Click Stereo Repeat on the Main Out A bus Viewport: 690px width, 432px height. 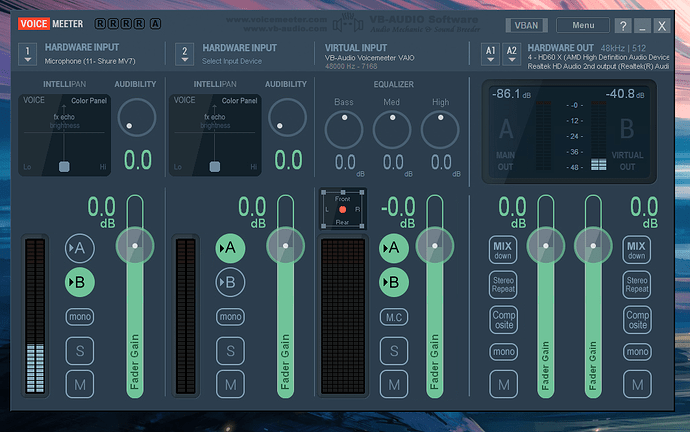pos(503,284)
